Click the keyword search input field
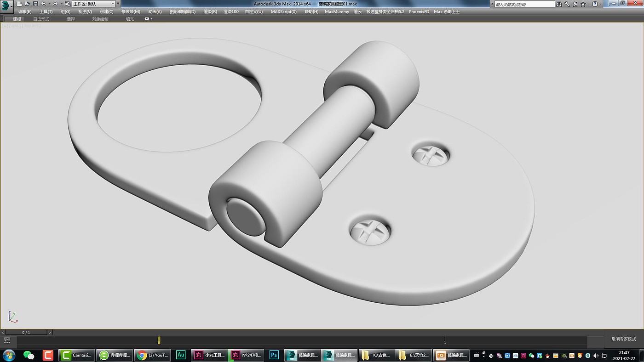Image resolution: width=644 pixels, height=362 pixels. [x=524, y=4]
